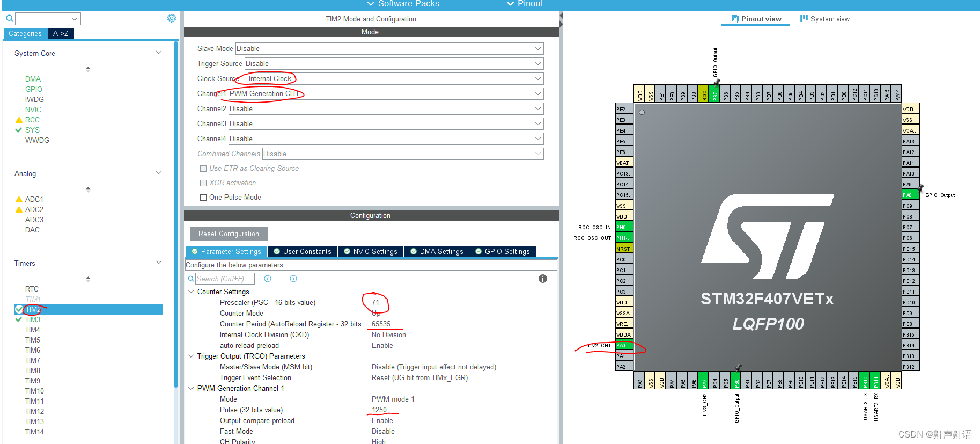Click the info icon in parameter settings
980x444 pixels.
click(x=543, y=279)
